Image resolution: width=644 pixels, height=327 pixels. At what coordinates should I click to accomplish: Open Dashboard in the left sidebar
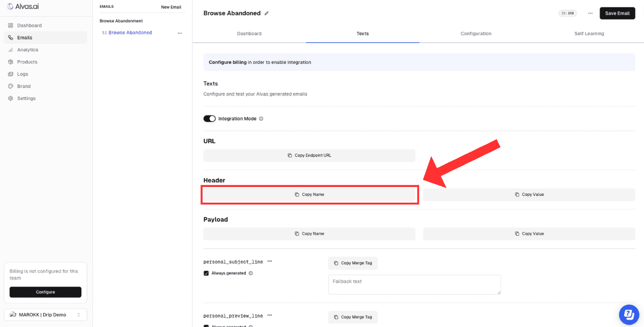coord(45,26)
